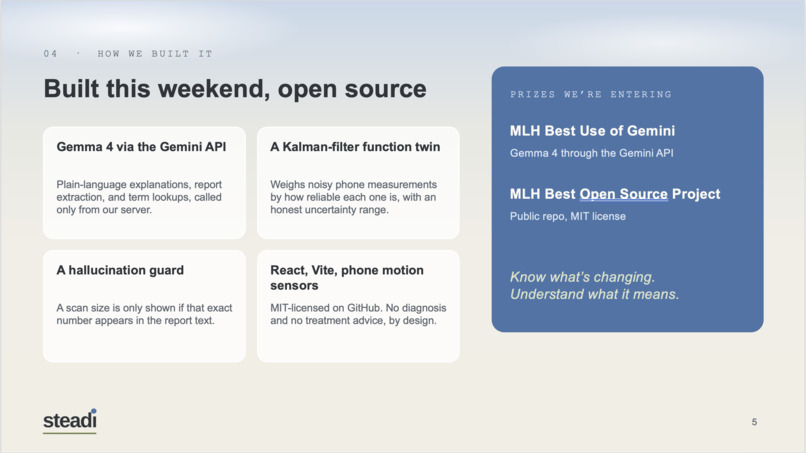The height and width of the screenshot is (453, 806).
Task: Open the underlined 'Open Source' link
Action: (624, 194)
